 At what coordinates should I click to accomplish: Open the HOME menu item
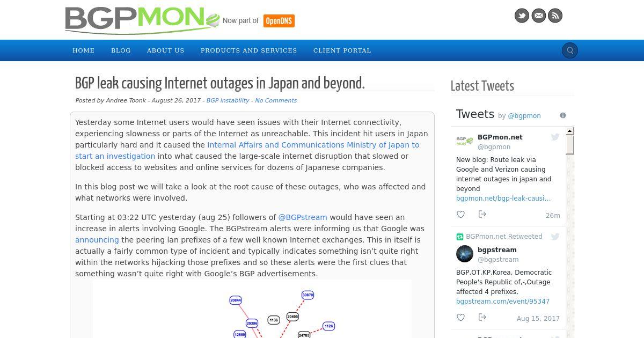84,50
